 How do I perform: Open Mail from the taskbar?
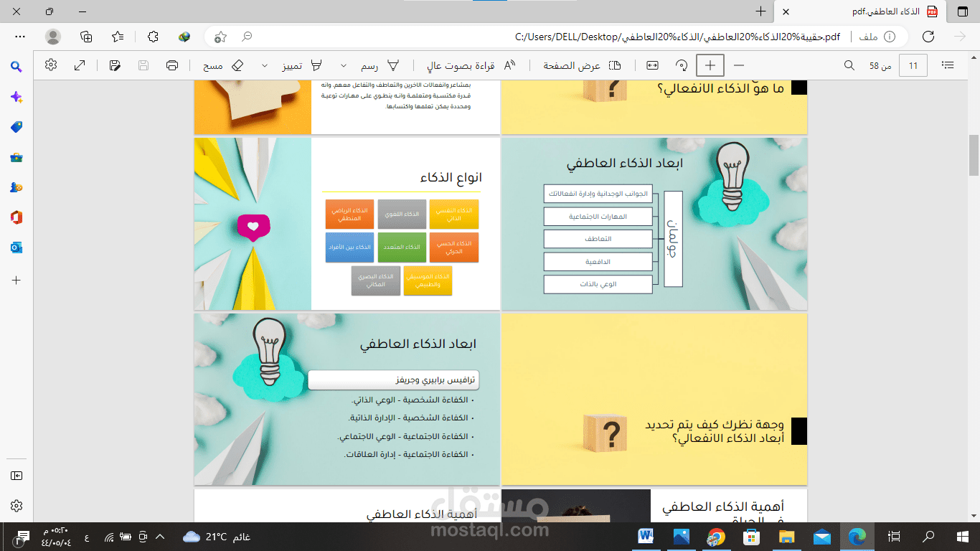click(x=821, y=536)
